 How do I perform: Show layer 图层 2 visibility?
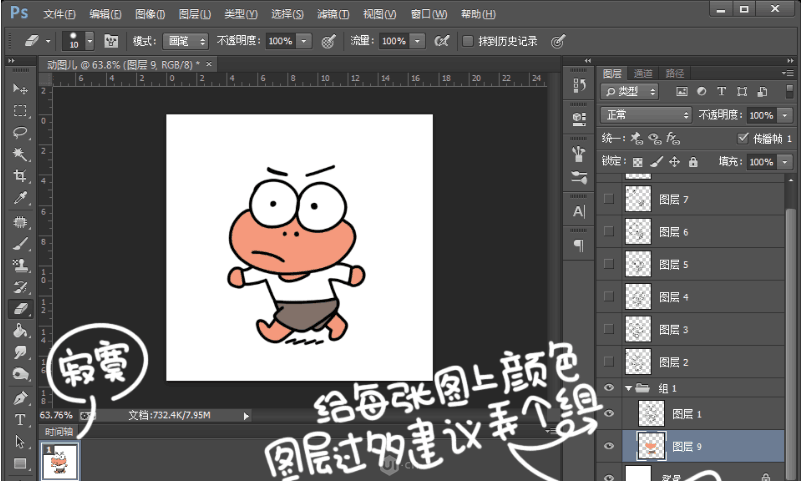click(608, 362)
